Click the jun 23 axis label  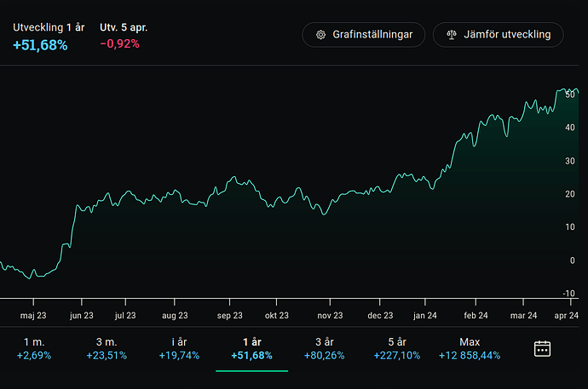coord(82,315)
